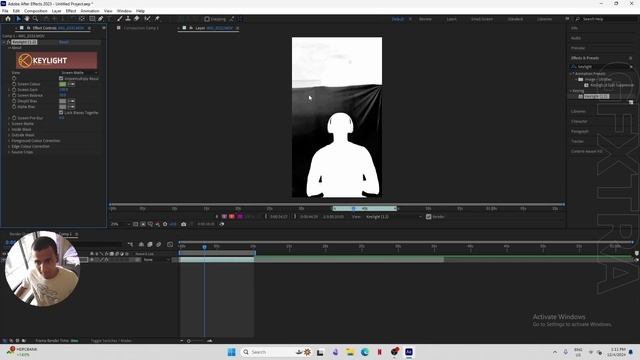The height and width of the screenshot is (360, 640).
Task: Click Reset for the Keylight effect
Action: 64,42
